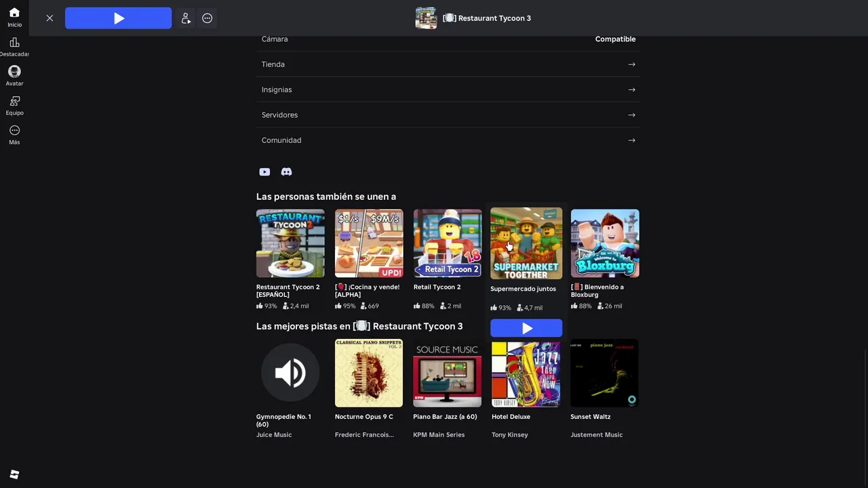
Task: Click thumbs-up icon under Supermercado juntos
Action: tap(494, 308)
